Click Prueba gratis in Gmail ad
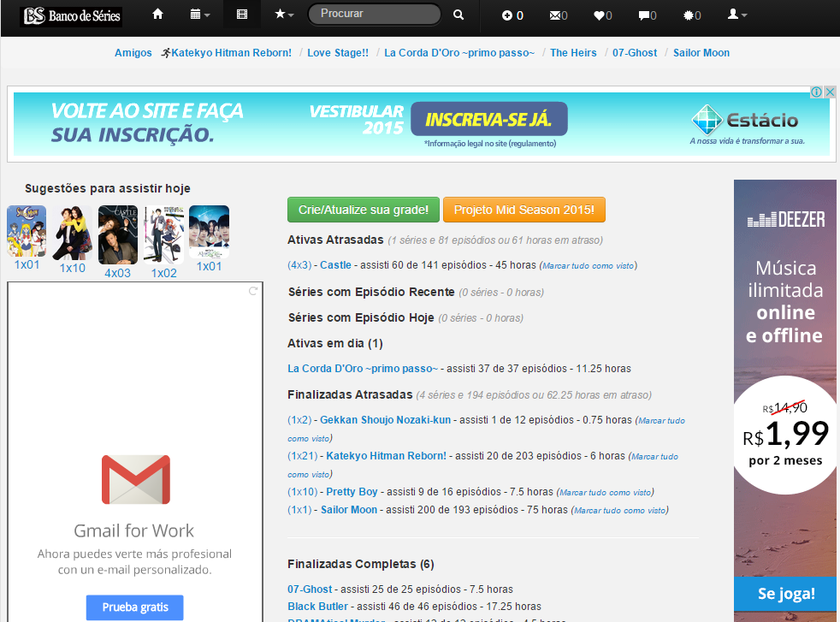This screenshot has height=622, width=840. (135, 607)
